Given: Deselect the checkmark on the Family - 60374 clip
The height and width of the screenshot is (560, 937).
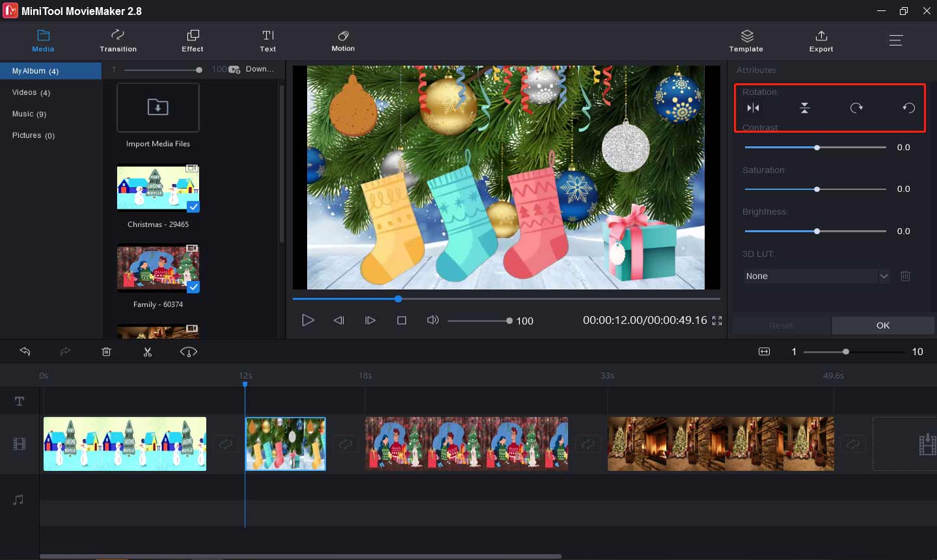Looking at the screenshot, I should 193,287.
